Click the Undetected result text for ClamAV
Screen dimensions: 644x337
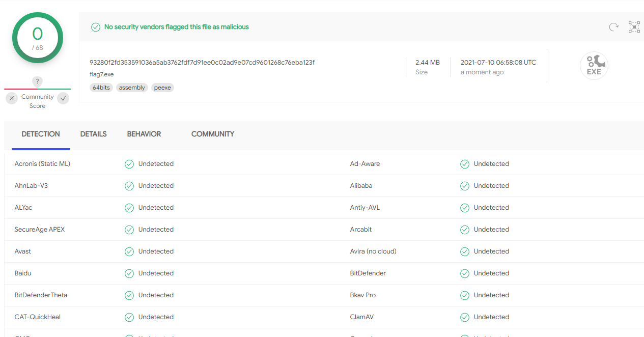pyautogui.click(x=491, y=317)
